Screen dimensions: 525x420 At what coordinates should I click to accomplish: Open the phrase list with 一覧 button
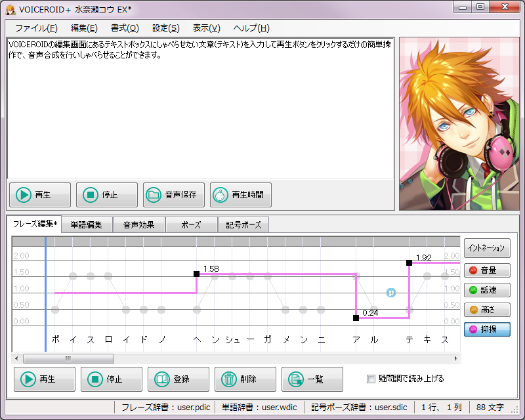point(312,379)
